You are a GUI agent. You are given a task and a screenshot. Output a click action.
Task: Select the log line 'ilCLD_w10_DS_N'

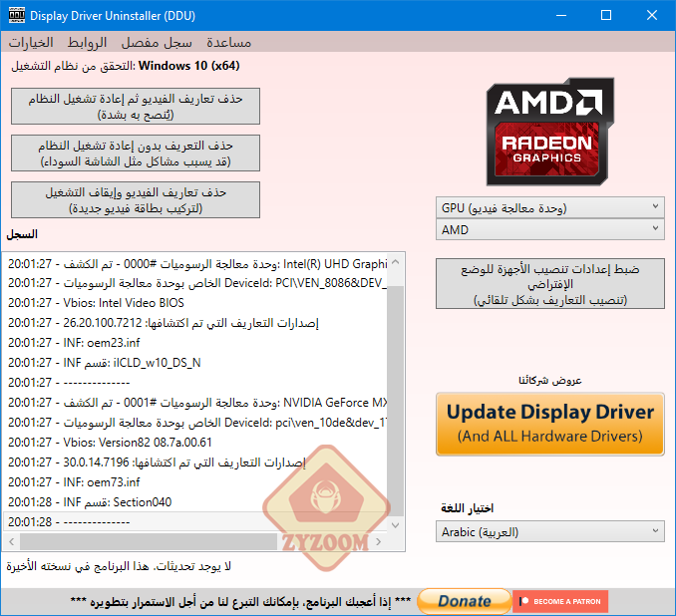tap(195, 362)
